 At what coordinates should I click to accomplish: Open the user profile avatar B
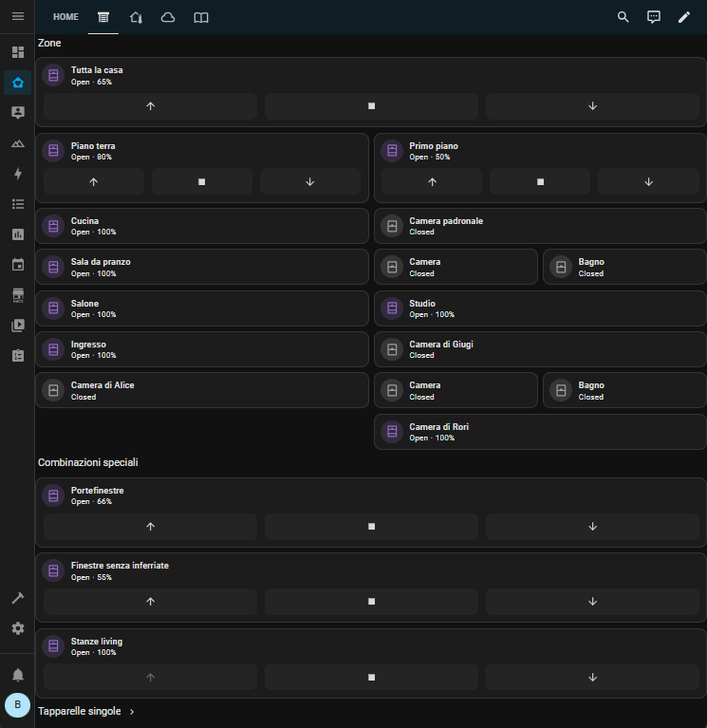click(17, 705)
